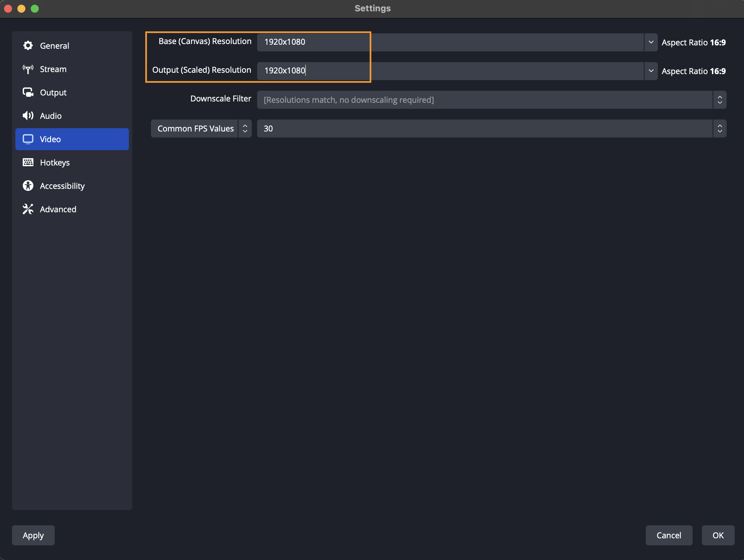Viewport: 744px width, 560px height.
Task: Click the Output settings icon
Action: tap(28, 92)
